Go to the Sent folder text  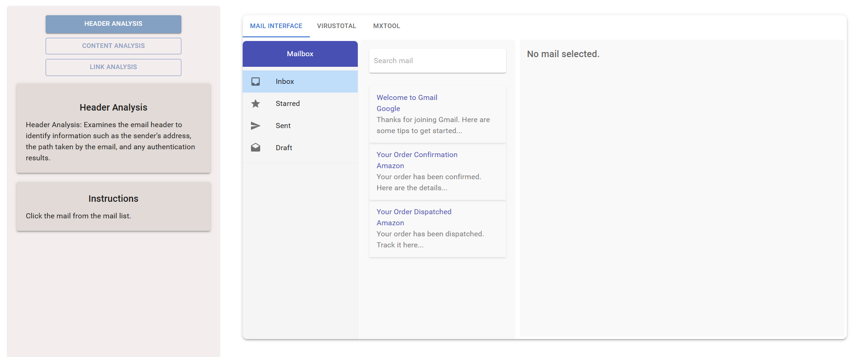(x=283, y=126)
